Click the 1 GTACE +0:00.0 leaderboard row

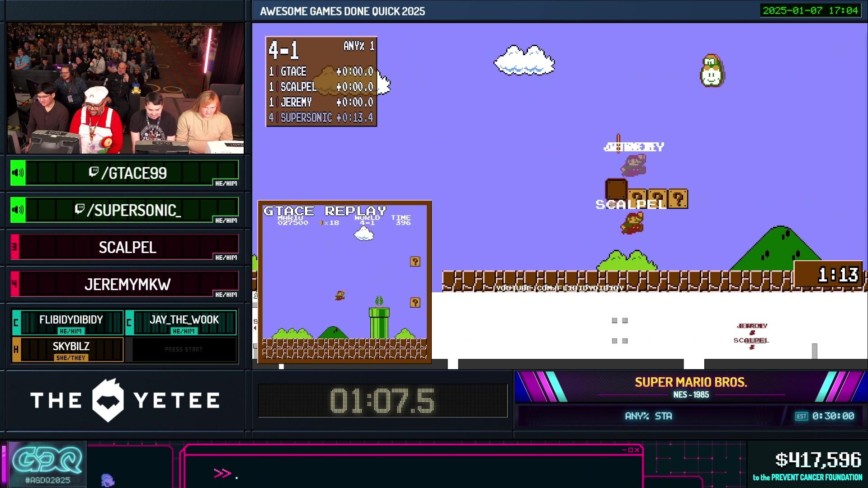(x=321, y=71)
